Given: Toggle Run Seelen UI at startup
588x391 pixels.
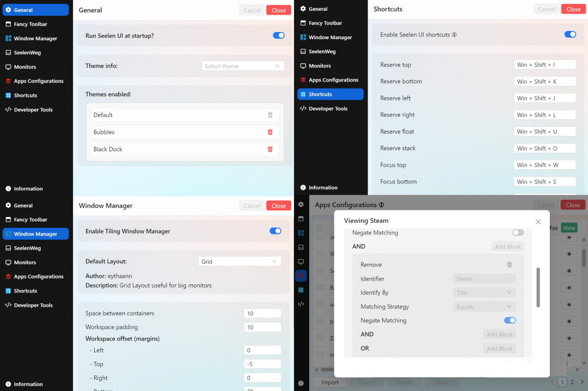Looking at the screenshot, I should (279, 35).
